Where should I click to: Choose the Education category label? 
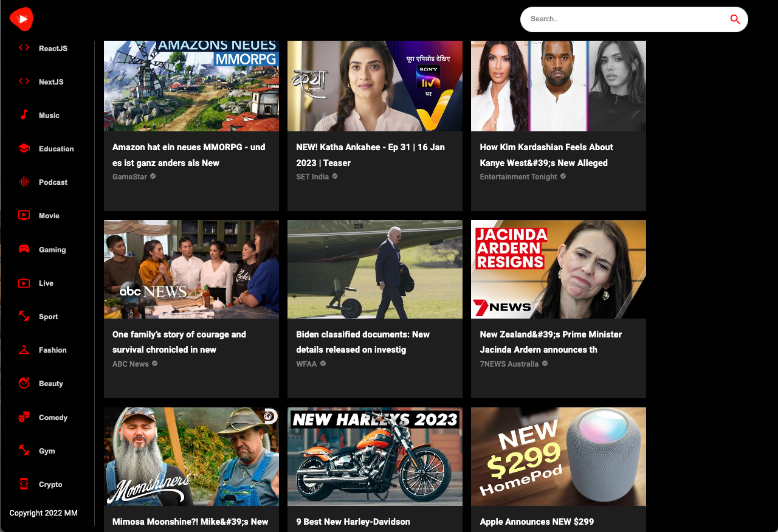coord(57,149)
